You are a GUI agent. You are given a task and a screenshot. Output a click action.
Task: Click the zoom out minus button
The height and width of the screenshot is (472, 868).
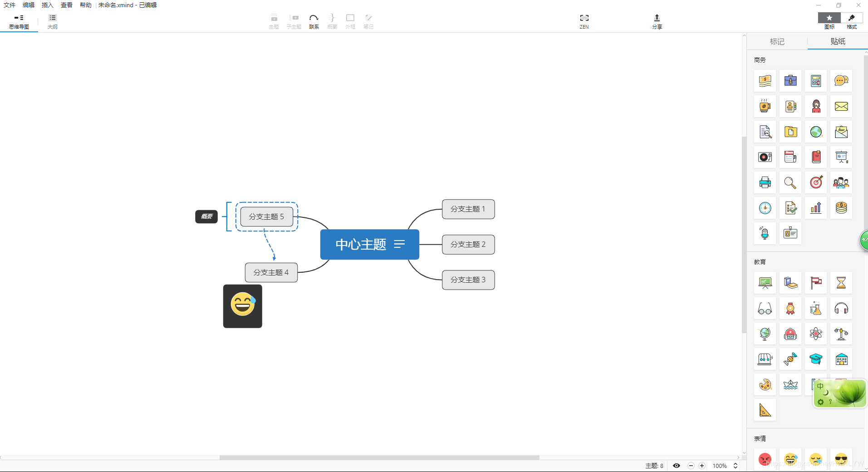click(x=691, y=466)
